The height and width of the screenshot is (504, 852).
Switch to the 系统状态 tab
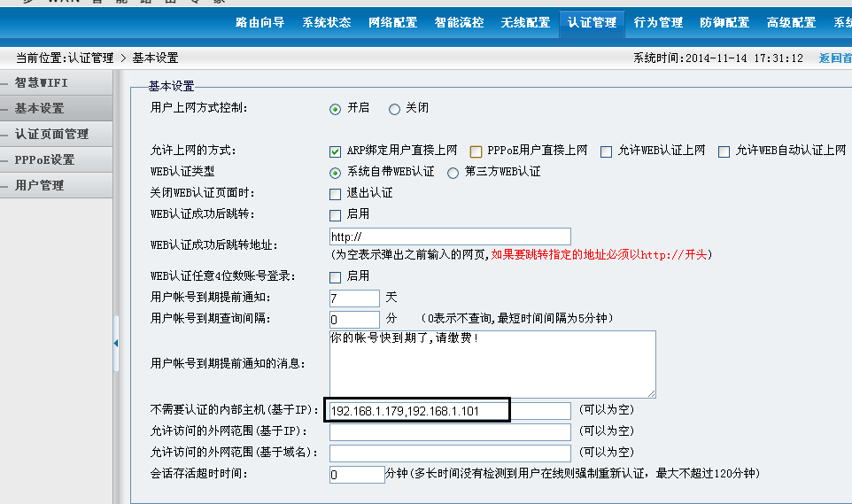(x=326, y=22)
